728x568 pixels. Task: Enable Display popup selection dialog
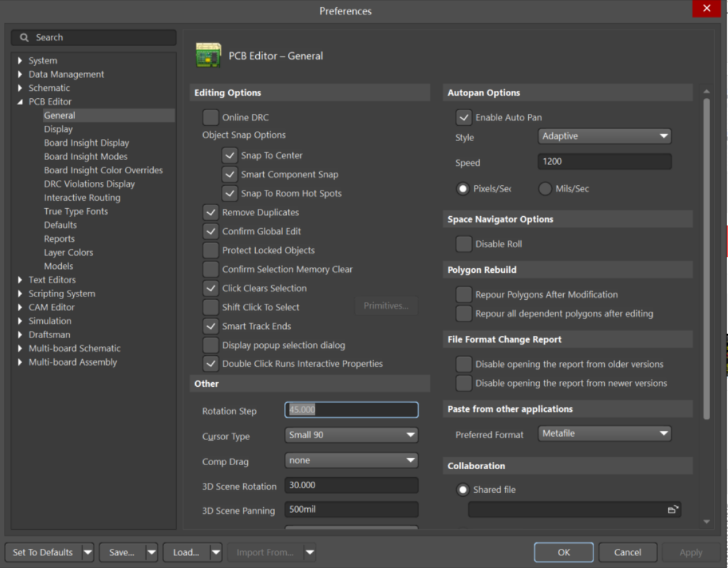[x=210, y=345]
